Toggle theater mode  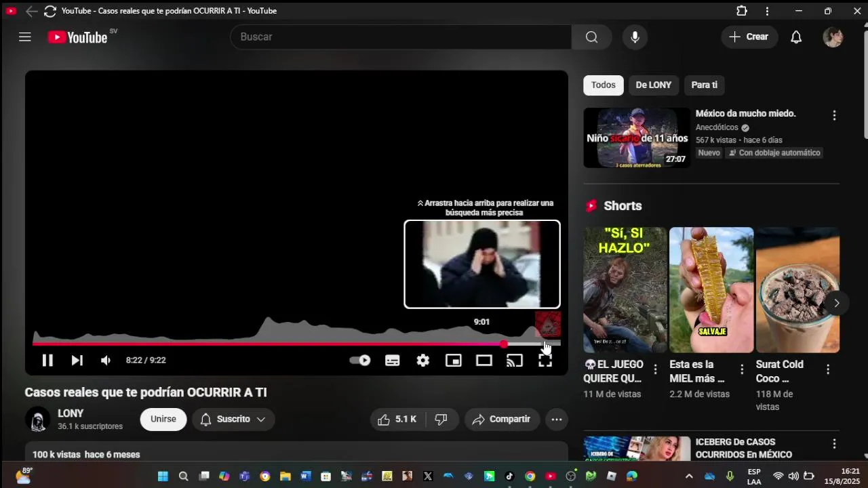pyautogui.click(x=484, y=361)
